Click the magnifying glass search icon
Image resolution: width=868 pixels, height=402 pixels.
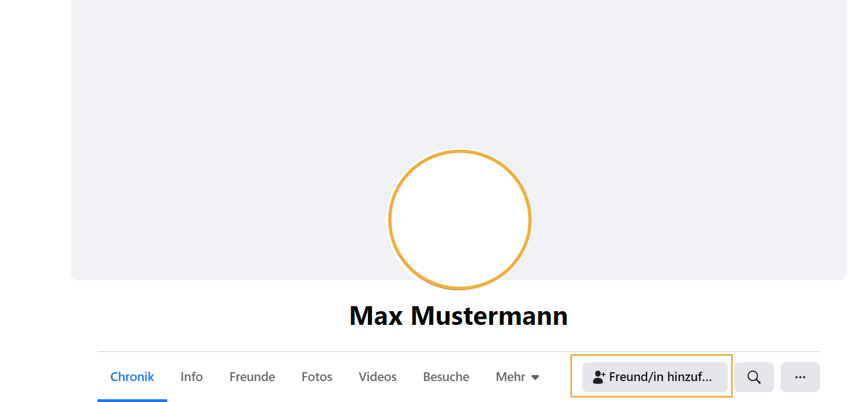point(754,377)
